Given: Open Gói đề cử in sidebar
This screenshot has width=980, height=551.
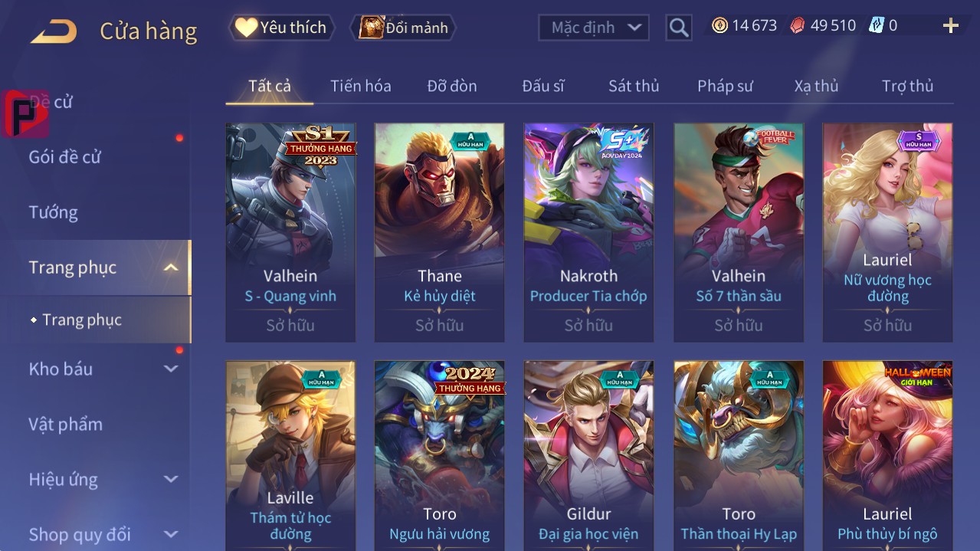Looking at the screenshot, I should [65, 157].
